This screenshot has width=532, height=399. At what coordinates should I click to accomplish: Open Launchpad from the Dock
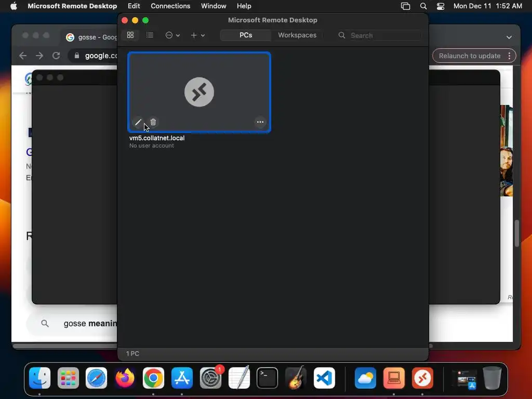click(68, 378)
